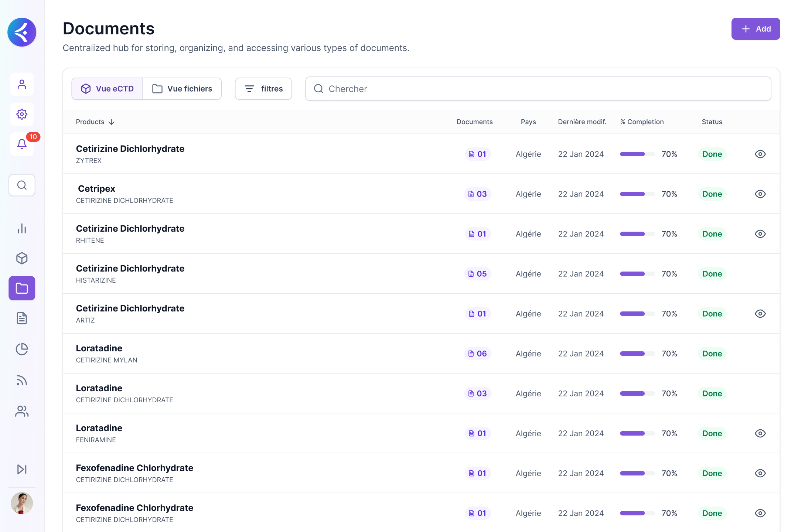Open the notifications bell with badge 10
Viewport: 798px width, 532px height.
(22, 144)
